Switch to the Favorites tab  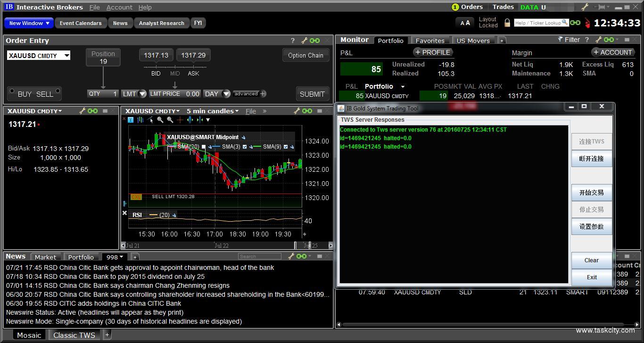click(x=429, y=41)
